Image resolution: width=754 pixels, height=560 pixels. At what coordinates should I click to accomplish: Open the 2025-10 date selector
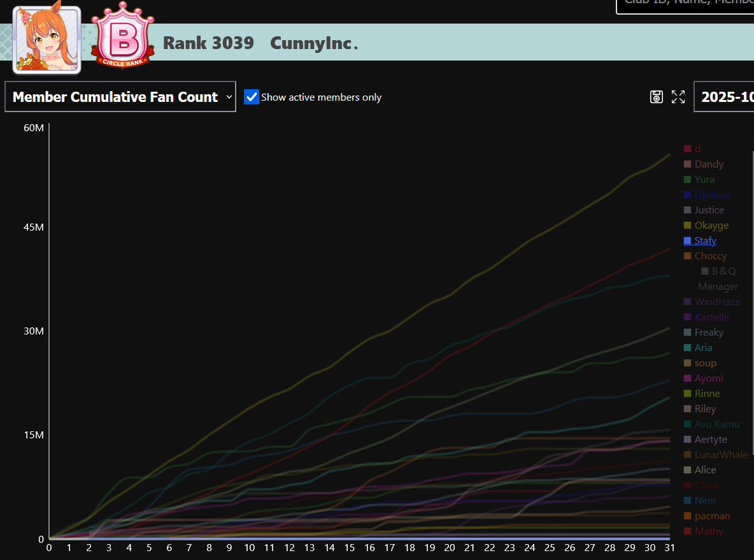point(724,97)
